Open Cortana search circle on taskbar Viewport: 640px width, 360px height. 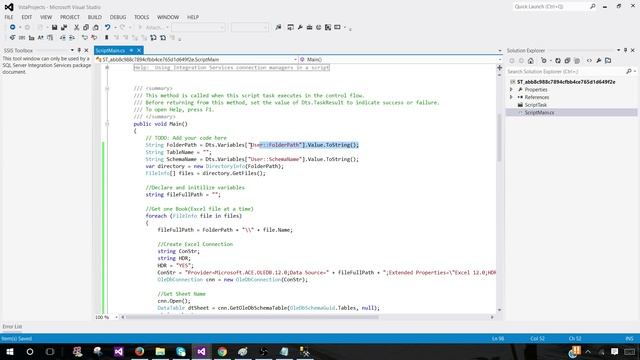click(x=30, y=351)
